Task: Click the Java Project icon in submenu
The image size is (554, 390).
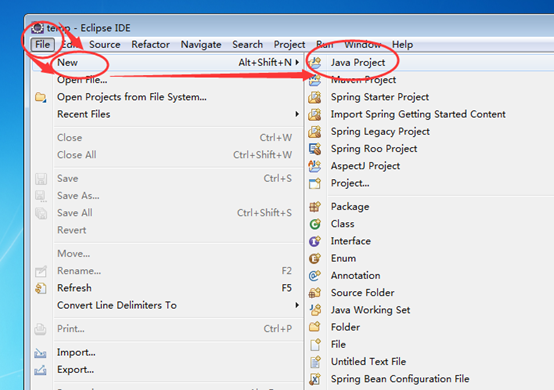Action: pyautogui.click(x=315, y=63)
